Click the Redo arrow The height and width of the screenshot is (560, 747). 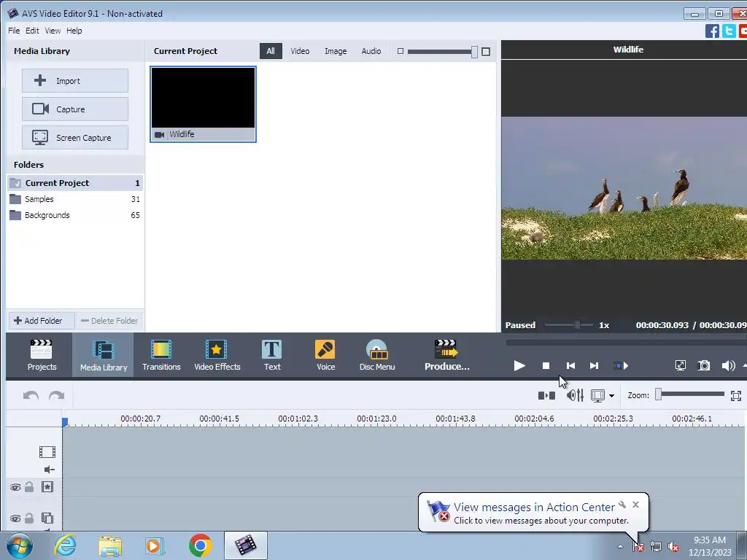56,396
